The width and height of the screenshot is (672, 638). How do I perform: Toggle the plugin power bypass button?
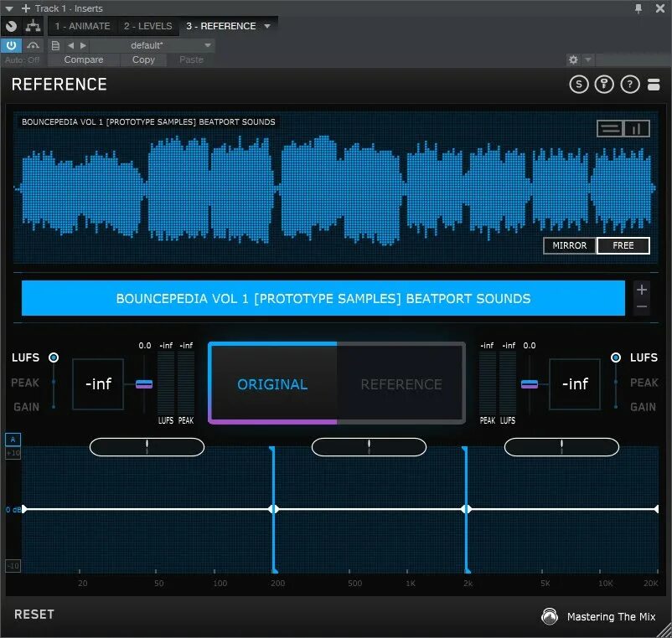(11, 45)
